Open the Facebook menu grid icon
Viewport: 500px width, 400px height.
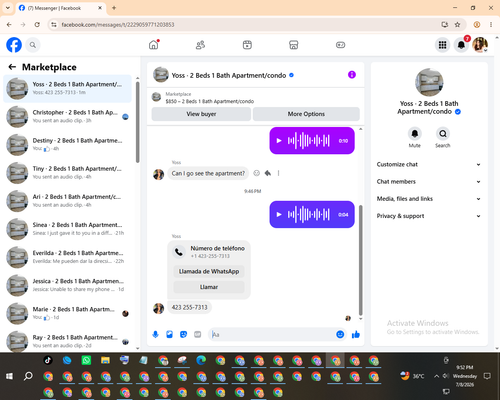(442, 45)
